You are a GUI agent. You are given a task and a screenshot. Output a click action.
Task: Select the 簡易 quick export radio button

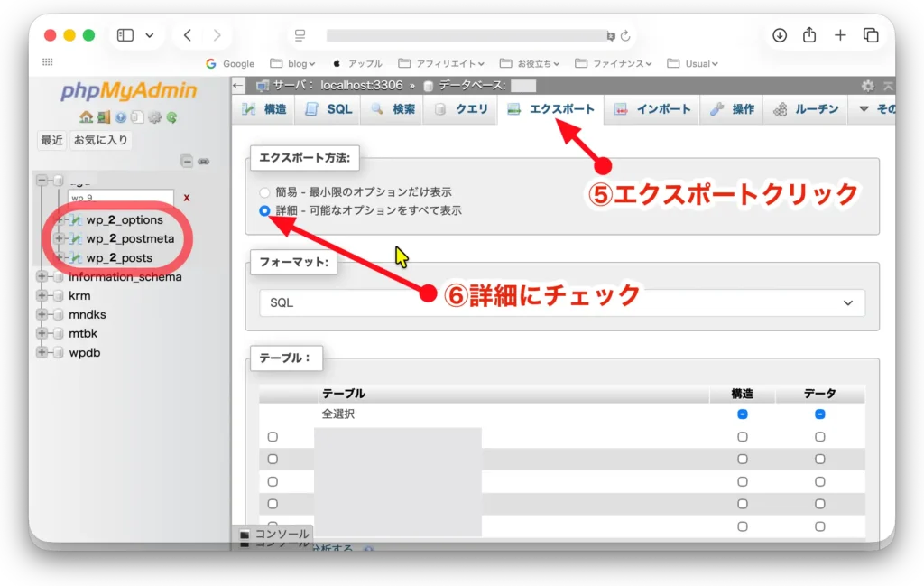[x=264, y=192]
